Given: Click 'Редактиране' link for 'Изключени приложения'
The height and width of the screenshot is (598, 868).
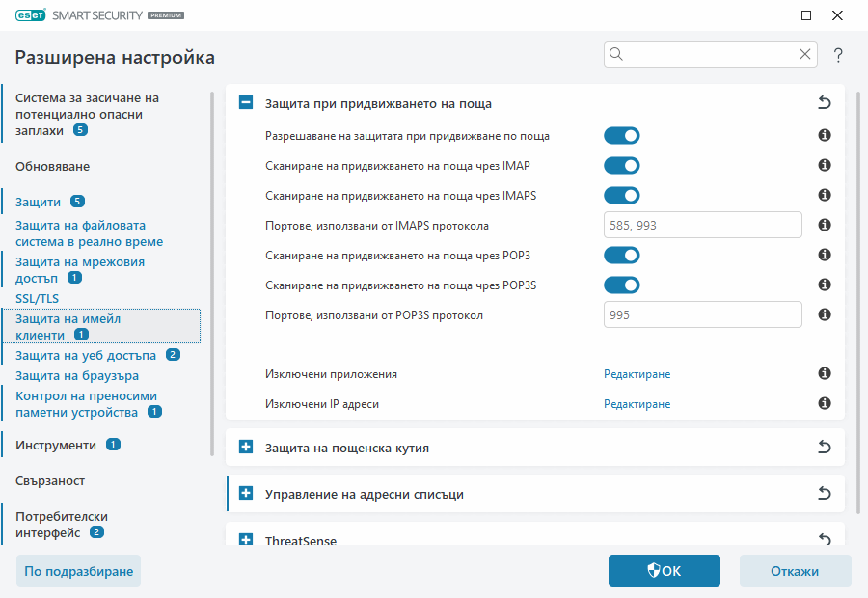Looking at the screenshot, I should tap(637, 374).
